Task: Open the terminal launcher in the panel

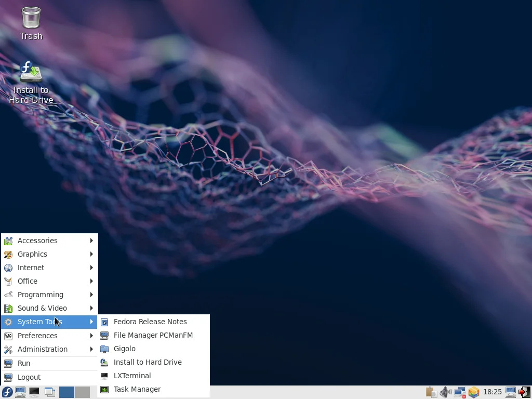Action: click(34, 392)
